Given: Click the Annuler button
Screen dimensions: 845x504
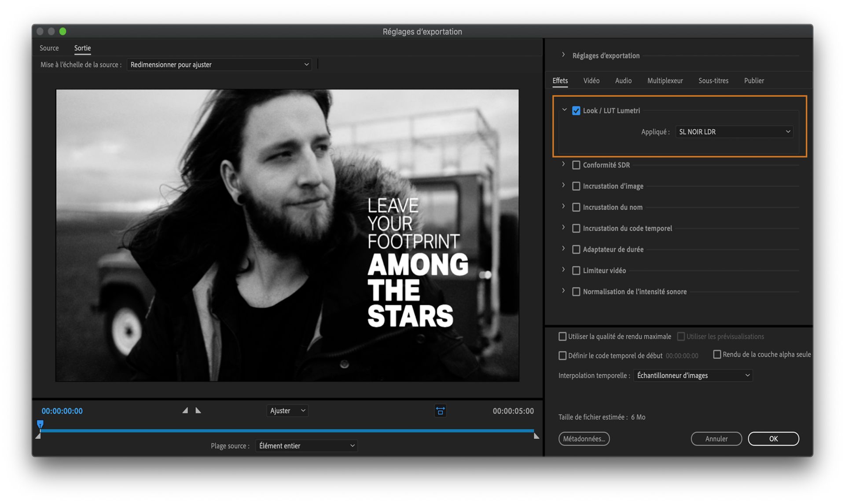Looking at the screenshot, I should click(716, 439).
